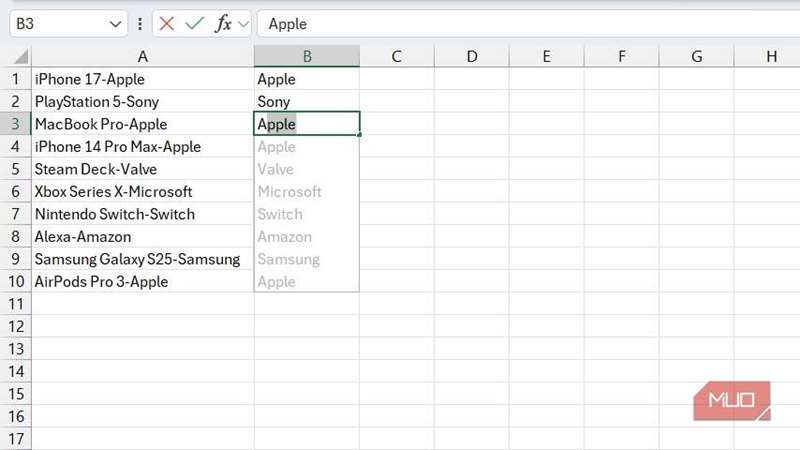Select column A header
This screenshot has height=450, width=800.
(x=143, y=57)
